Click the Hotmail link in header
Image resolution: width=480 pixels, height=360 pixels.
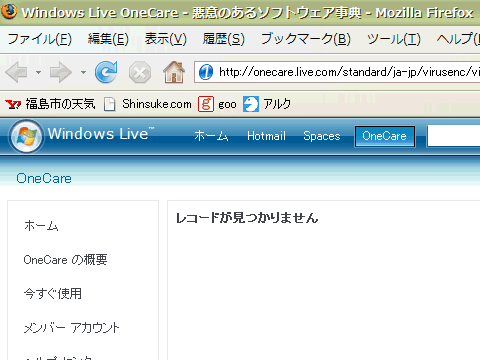click(x=266, y=136)
